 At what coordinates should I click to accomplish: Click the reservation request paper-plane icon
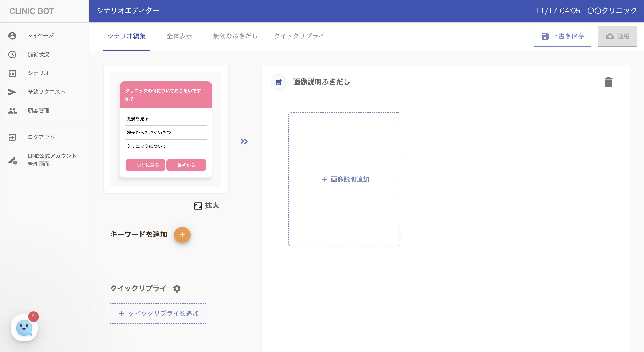pos(12,92)
